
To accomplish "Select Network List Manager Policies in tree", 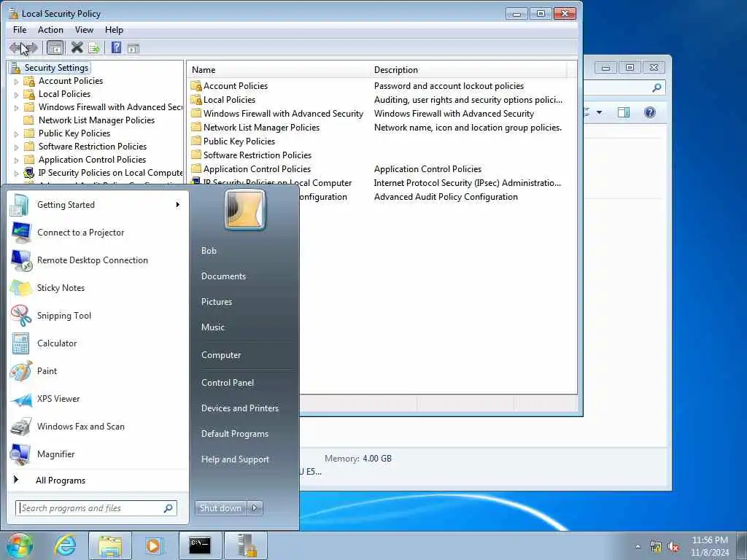I will (x=96, y=120).
